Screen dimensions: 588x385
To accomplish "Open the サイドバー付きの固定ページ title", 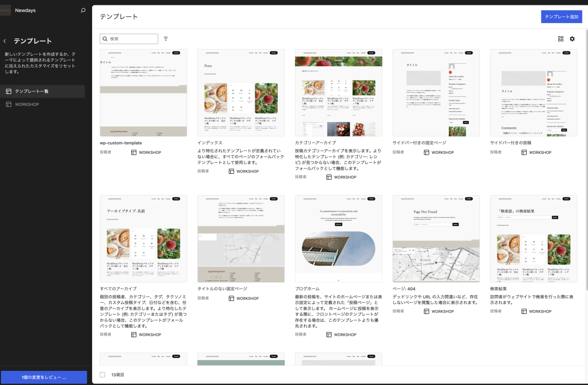I will [419, 143].
